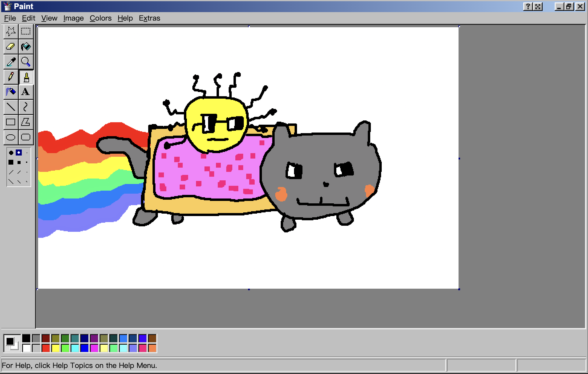Pick the straight Line tool
The image size is (588, 374).
point(11,107)
